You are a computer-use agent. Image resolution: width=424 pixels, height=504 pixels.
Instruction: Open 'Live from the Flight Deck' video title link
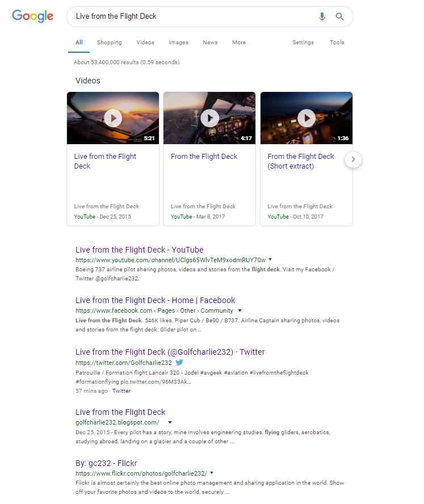tap(105, 161)
